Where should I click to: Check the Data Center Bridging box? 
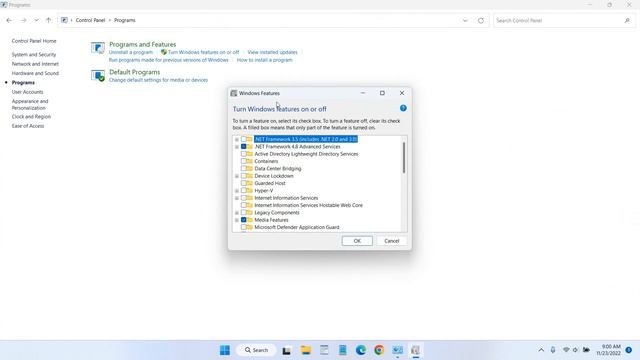pyautogui.click(x=244, y=169)
